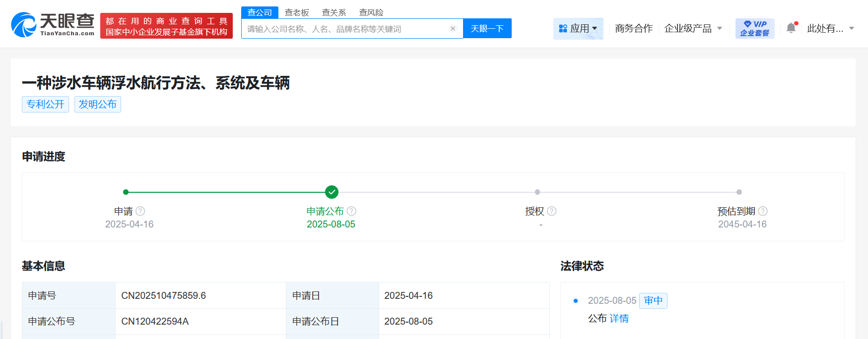Click the 专利公开 tag
The height and width of the screenshot is (339, 868).
[45, 104]
